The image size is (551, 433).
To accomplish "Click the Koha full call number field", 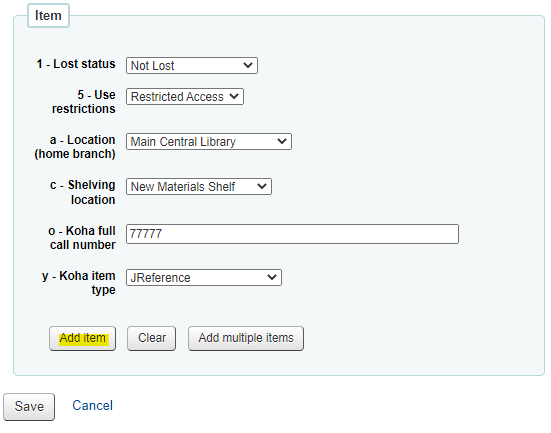I will tap(292, 234).
